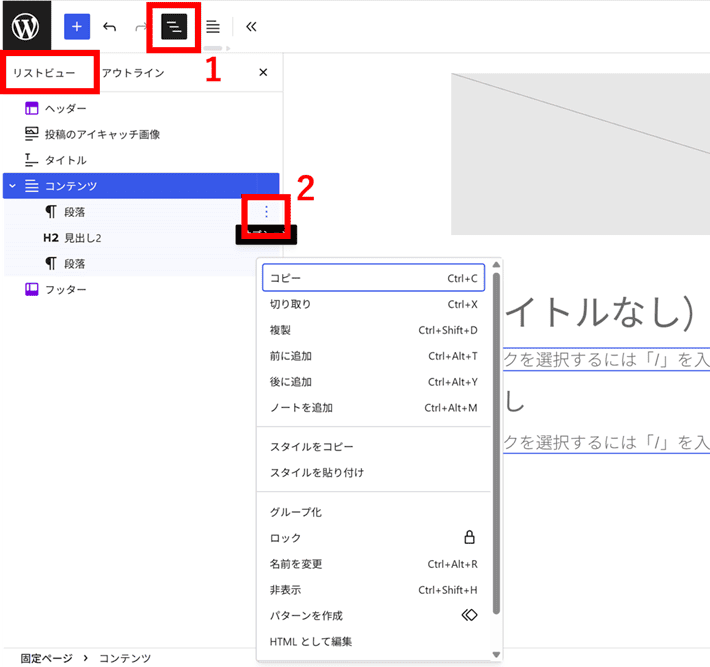
Task: Click the menu scrollbar down arrow
Action: click(496, 654)
